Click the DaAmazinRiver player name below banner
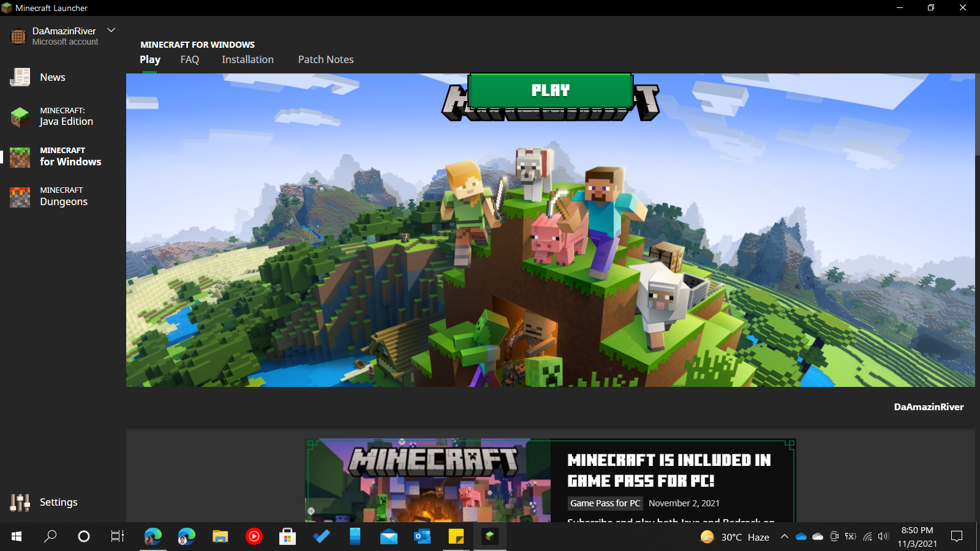 [x=929, y=407]
